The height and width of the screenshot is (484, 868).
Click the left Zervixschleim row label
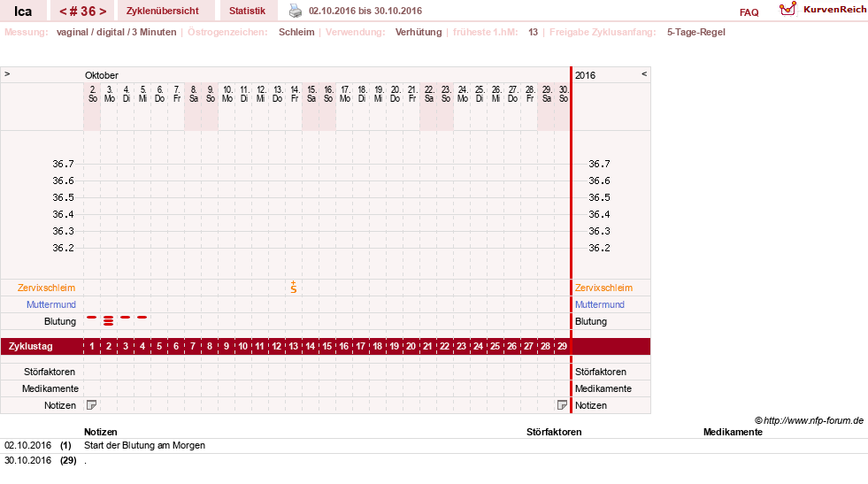coord(47,288)
